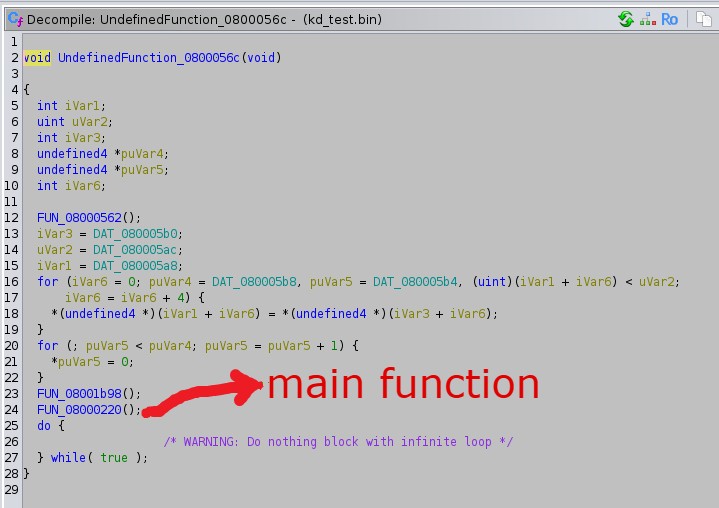Screen dimensions: 719x508
Task: Click the DAT_080005ac data reference
Action: tap(135, 250)
